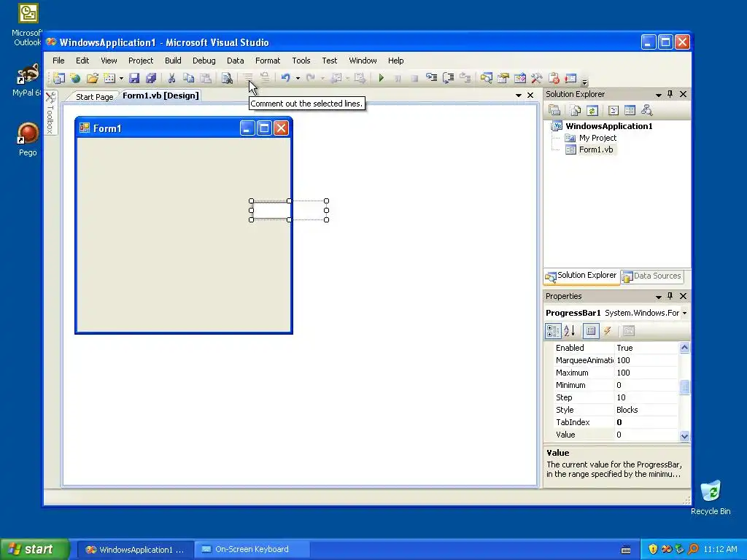Click View Designer icon in Solution Explorer
This screenshot has width=747, height=560.
pos(630,111)
